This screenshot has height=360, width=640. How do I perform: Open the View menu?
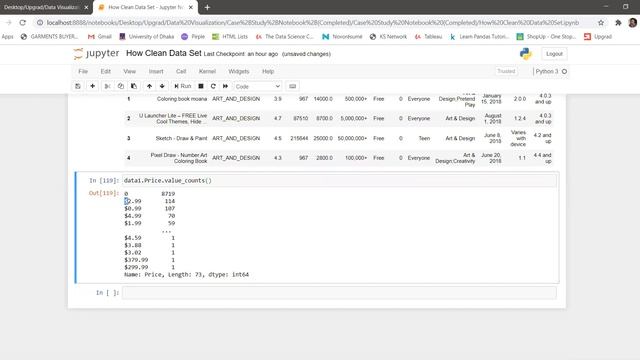coord(129,71)
